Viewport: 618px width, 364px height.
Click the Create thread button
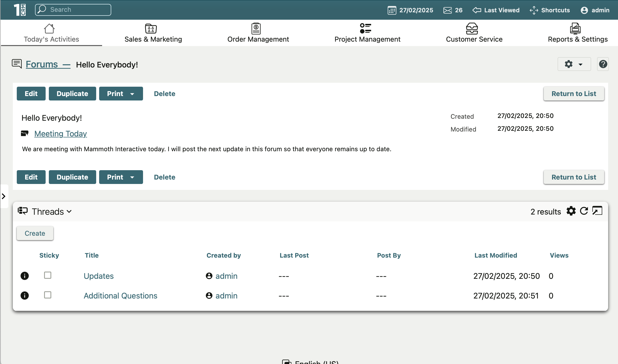[35, 233]
